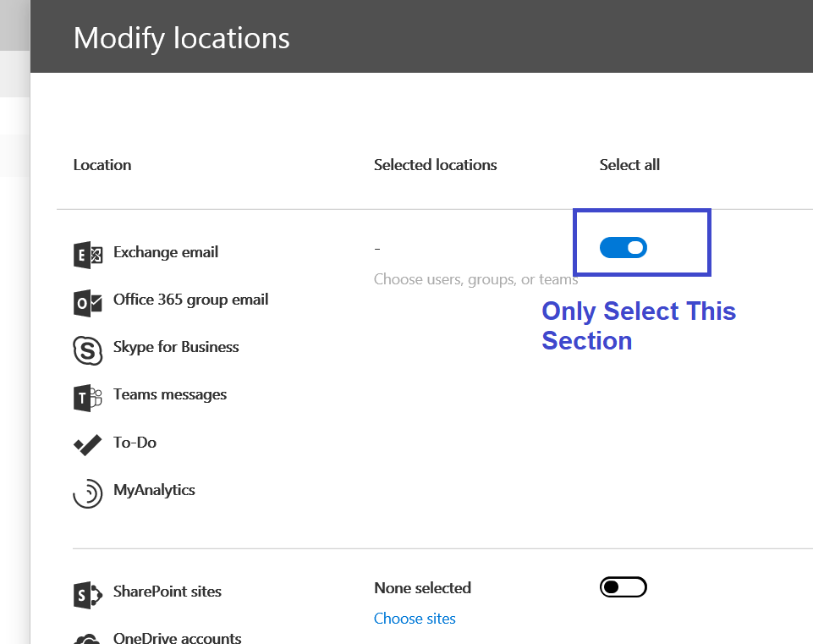Click the Teams messages icon
The image size is (813, 644).
pos(88,399)
